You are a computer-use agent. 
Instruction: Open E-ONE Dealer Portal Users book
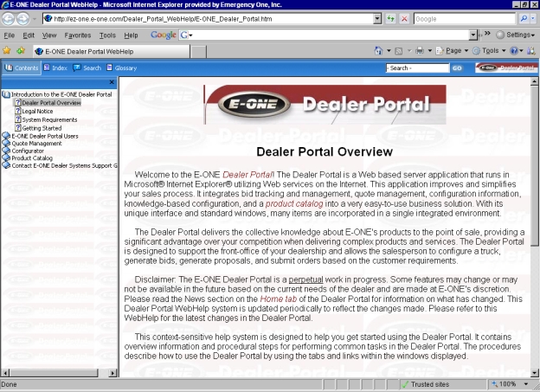45,136
